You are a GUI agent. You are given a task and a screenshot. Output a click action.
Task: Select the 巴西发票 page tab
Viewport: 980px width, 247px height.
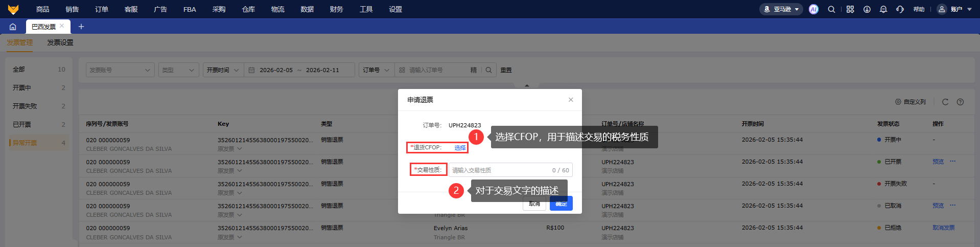[x=44, y=27]
